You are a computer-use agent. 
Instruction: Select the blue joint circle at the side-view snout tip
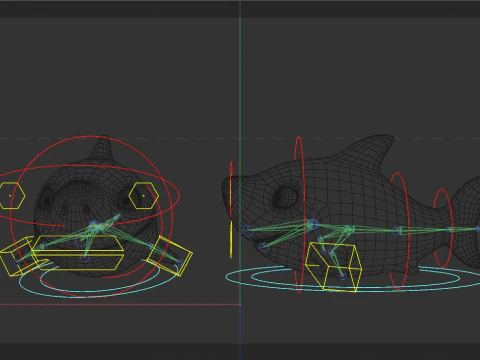click(x=247, y=230)
